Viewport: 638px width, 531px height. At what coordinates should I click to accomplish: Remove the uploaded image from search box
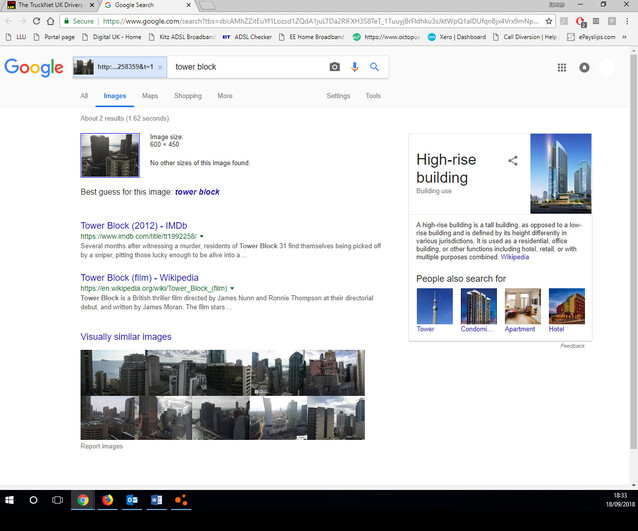[160, 67]
